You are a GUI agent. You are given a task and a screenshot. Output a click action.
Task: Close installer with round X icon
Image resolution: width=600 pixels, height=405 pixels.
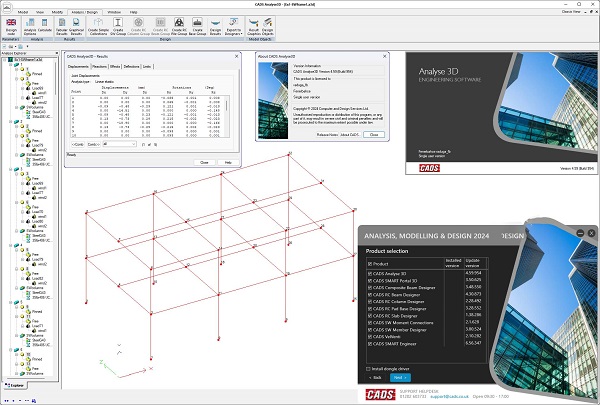click(x=591, y=233)
